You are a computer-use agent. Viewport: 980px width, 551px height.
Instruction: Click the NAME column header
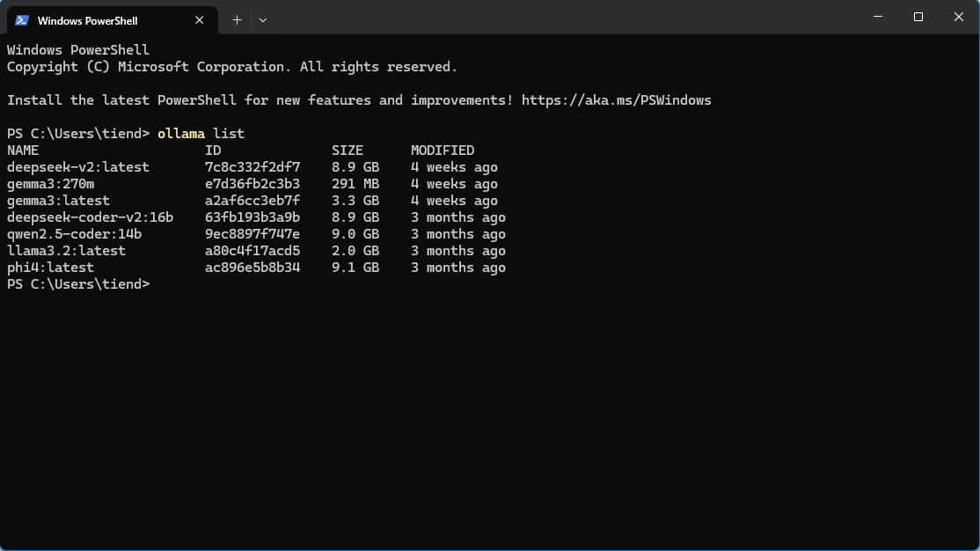(x=23, y=151)
